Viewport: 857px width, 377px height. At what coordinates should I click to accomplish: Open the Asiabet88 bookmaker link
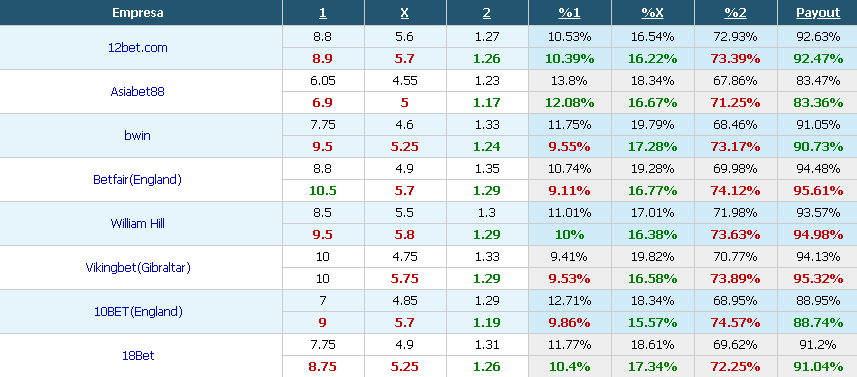pyautogui.click(x=138, y=91)
